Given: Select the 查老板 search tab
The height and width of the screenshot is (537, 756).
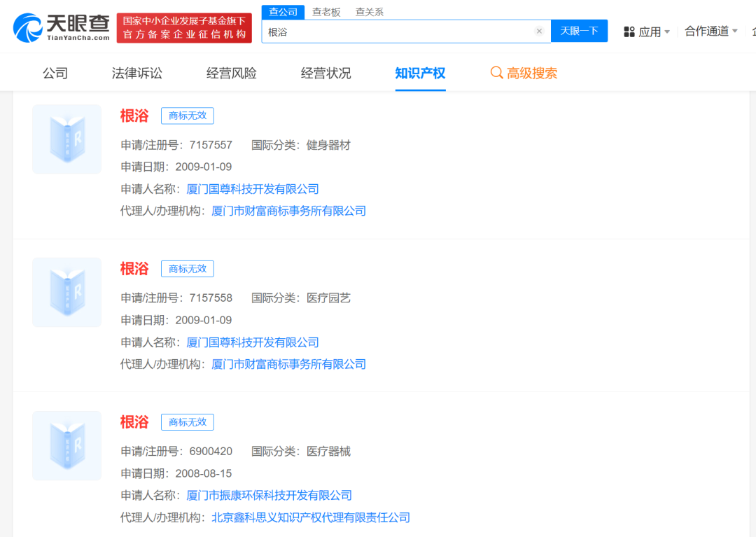Looking at the screenshot, I should (x=326, y=12).
